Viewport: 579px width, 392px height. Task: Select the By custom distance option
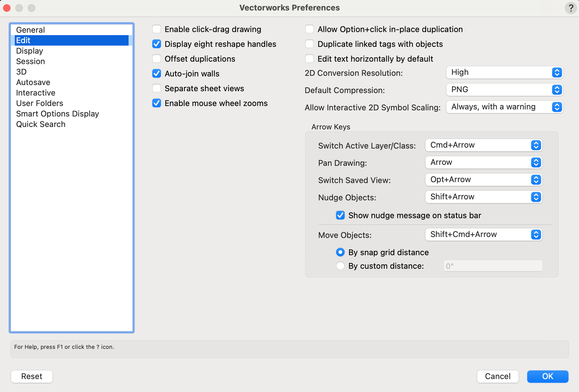tap(340, 266)
